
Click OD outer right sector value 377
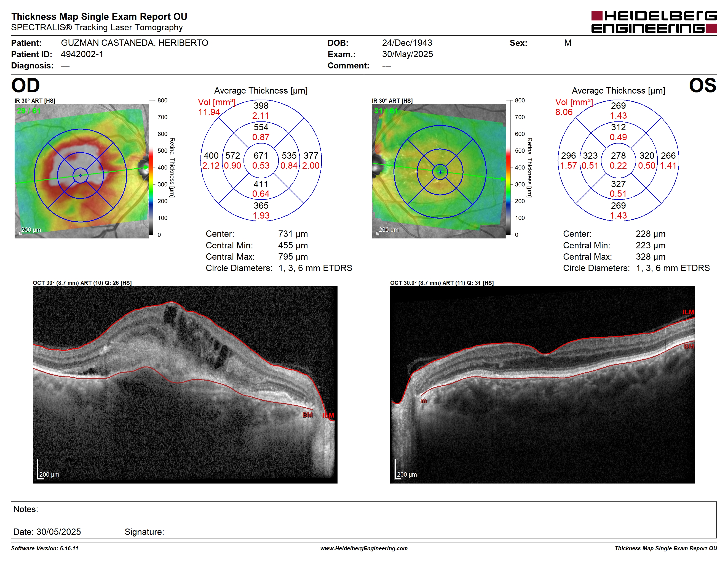[x=311, y=156]
